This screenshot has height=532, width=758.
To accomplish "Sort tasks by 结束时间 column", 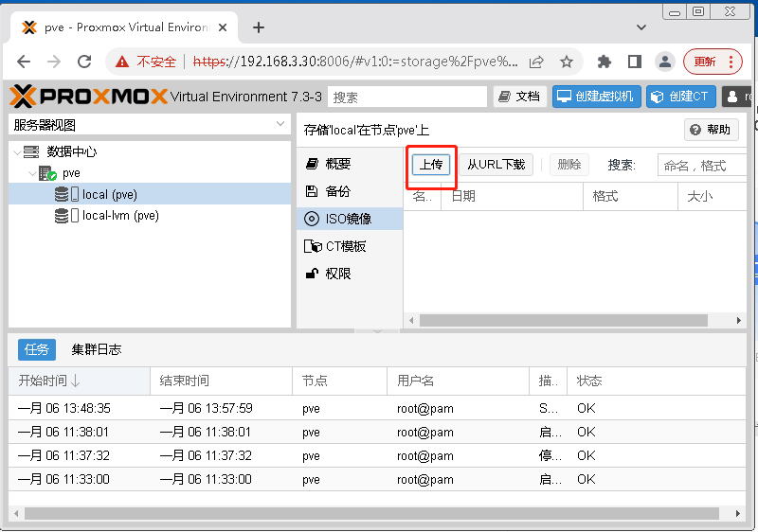I will [x=222, y=381].
